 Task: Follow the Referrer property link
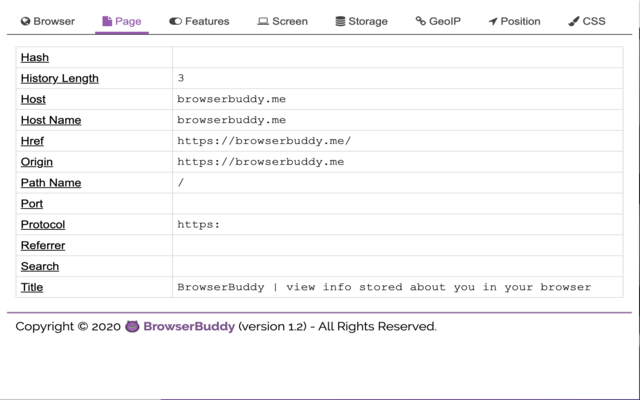[43, 245]
